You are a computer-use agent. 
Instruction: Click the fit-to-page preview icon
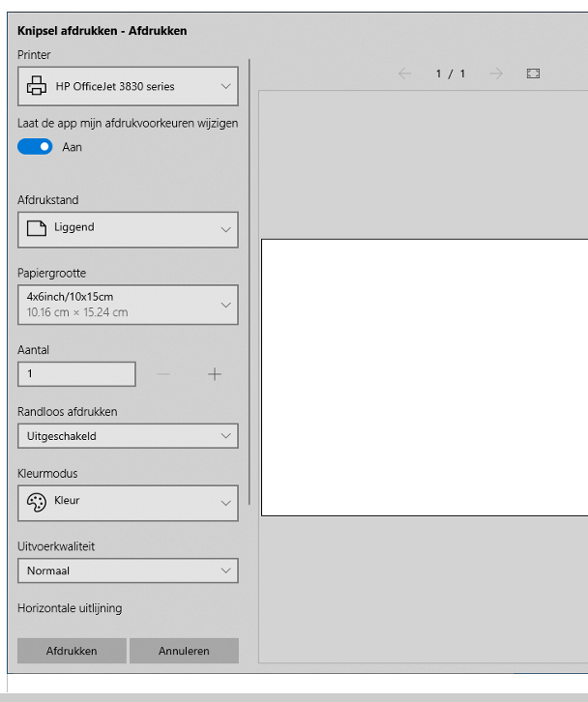point(534,73)
